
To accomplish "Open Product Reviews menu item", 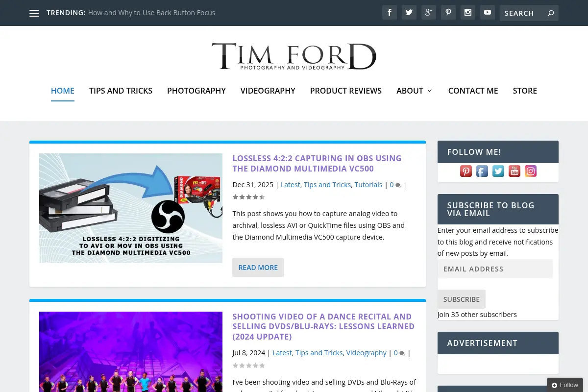I will click(346, 91).
